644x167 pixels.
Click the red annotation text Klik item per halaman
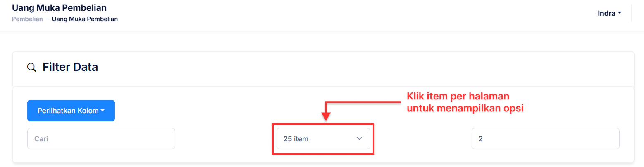458,97
